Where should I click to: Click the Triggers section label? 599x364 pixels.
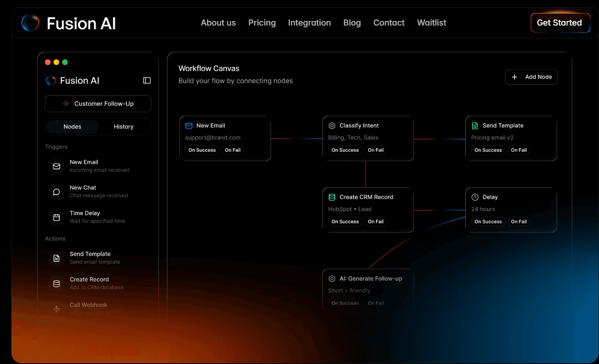click(x=56, y=147)
